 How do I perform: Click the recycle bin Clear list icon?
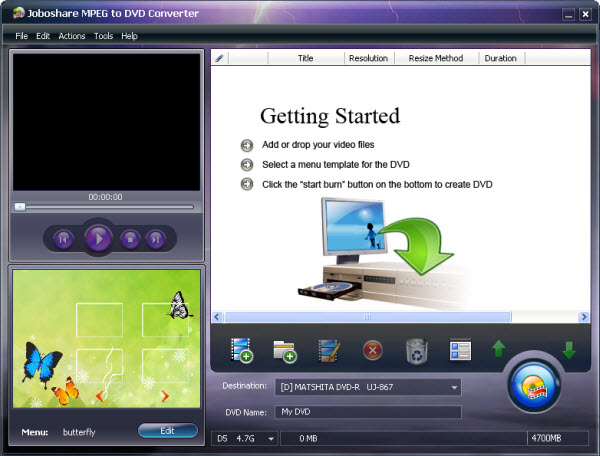[x=416, y=351]
